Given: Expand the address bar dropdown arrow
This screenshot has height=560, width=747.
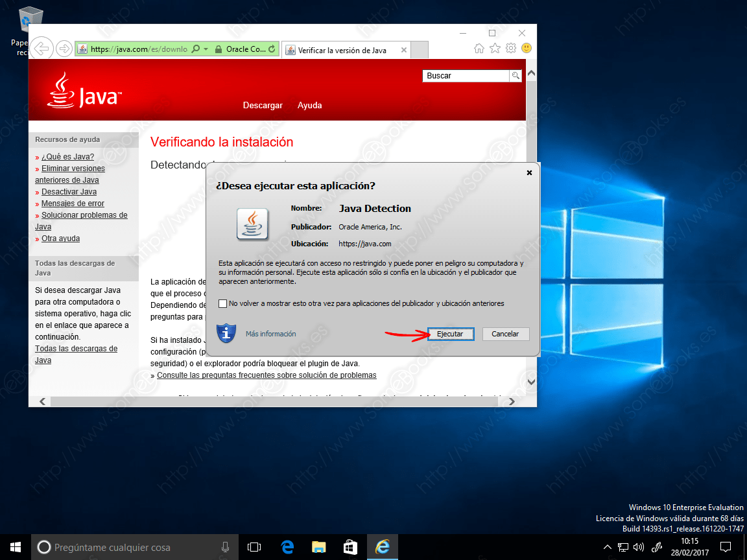Looking at the screenshot, I should tap(206, 49).
